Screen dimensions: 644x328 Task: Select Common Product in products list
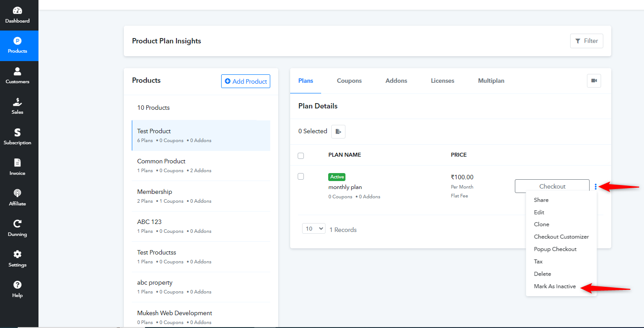[201, 166]
